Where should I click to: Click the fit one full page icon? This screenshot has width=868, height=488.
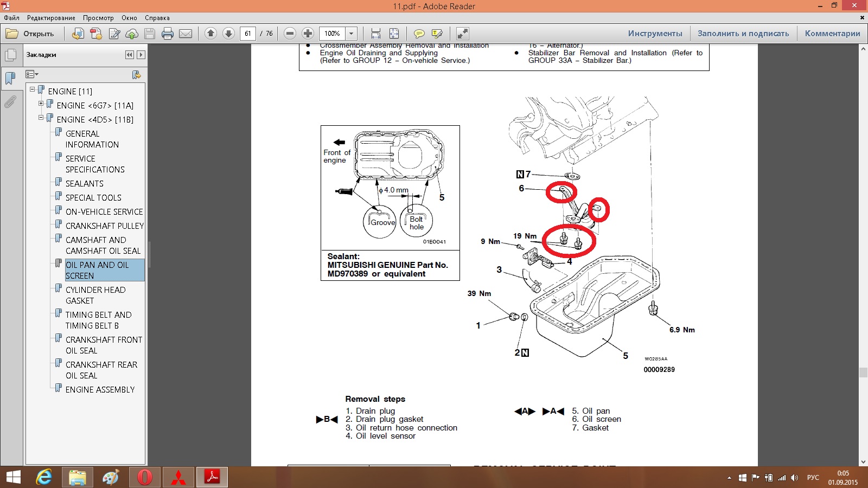[x=394, y=34]
